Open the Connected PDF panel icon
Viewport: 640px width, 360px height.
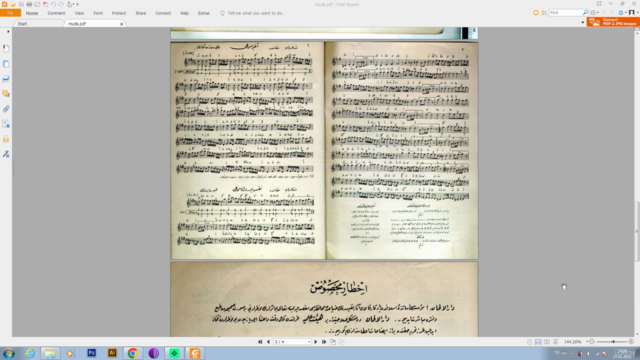click(6, 124)
